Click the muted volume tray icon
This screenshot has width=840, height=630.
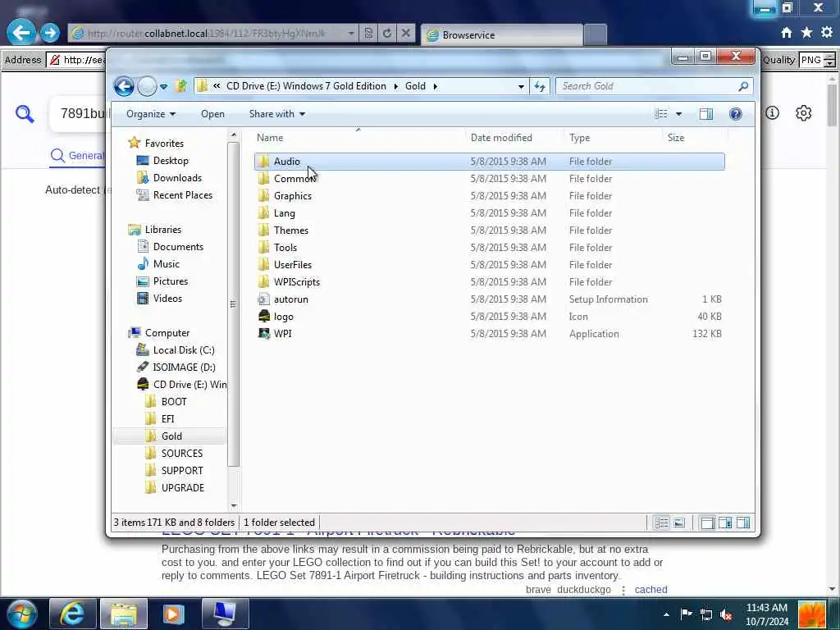pyautogui.click(x=726, y=614)
